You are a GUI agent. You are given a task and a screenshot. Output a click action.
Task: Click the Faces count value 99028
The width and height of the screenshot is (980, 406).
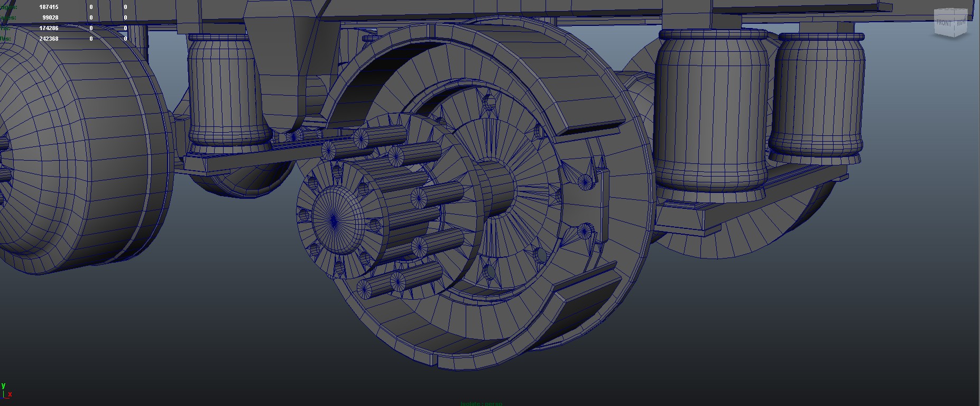coord(51,18)
